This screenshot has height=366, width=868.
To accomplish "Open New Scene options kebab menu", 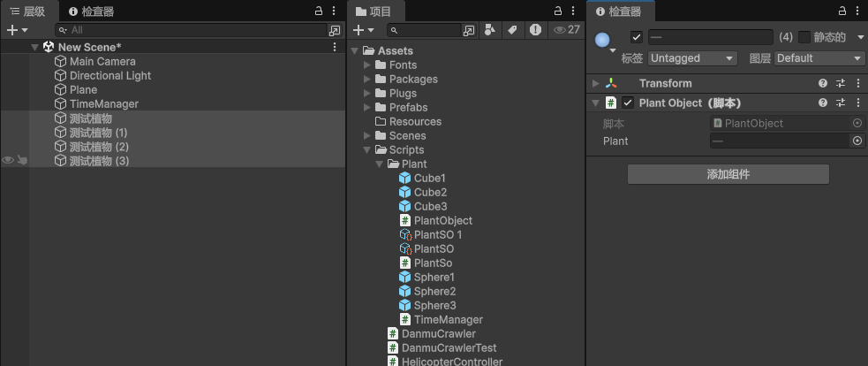I will point(335,47).
